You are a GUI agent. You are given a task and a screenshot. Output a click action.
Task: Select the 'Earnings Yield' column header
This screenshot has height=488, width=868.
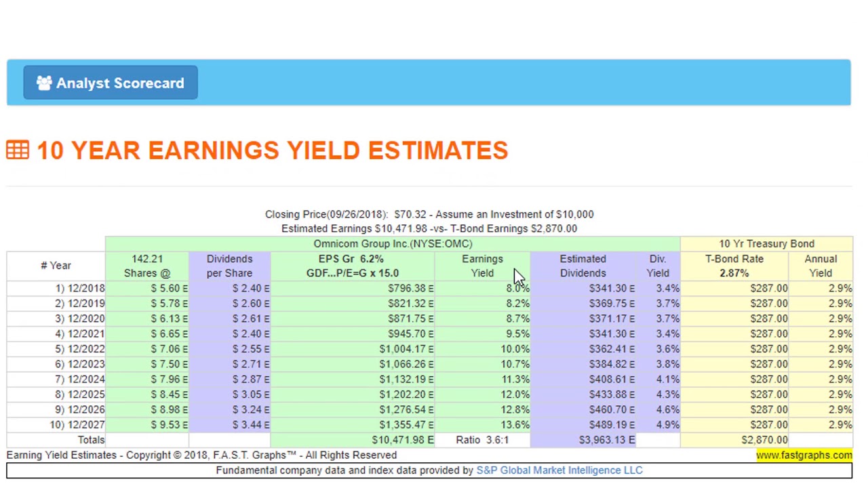(x=482, y=266)
